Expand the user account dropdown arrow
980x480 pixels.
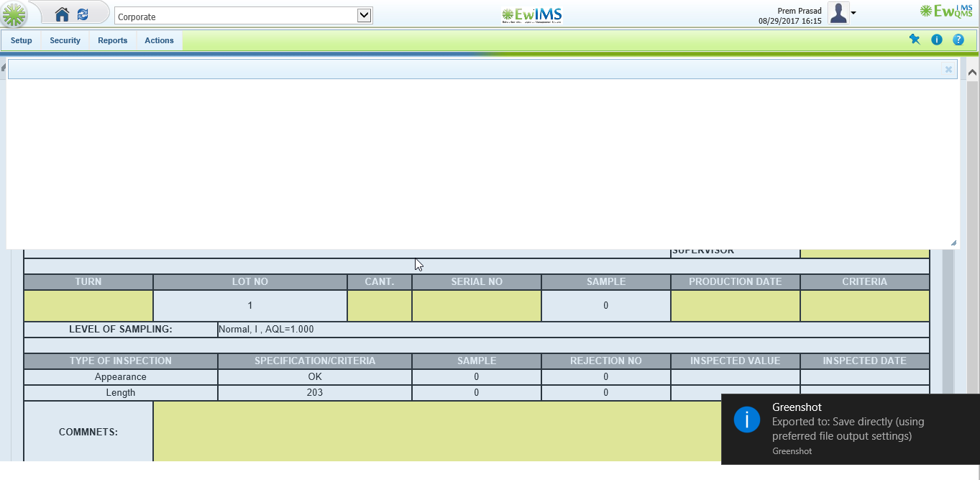[853, 13]
